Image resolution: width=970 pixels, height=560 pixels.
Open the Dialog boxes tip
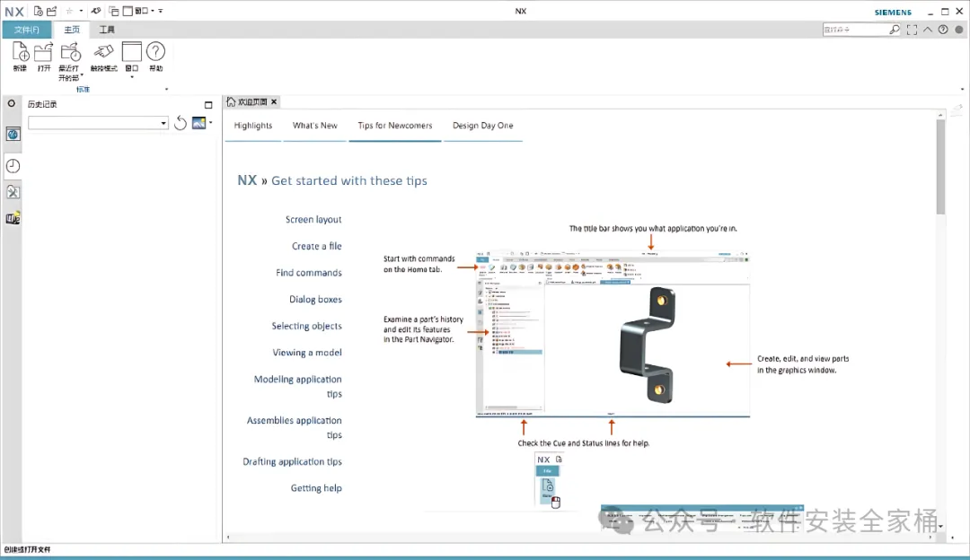[315, 299]
